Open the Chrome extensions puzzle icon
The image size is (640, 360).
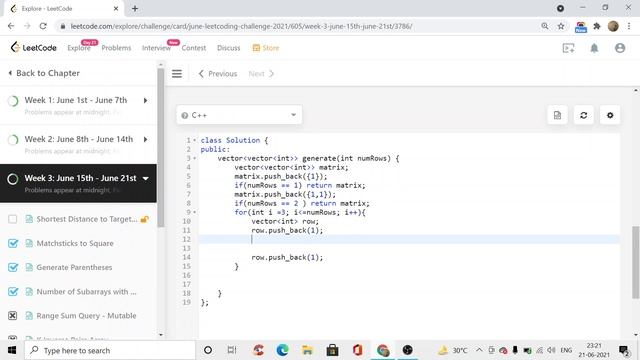point(597,26)
